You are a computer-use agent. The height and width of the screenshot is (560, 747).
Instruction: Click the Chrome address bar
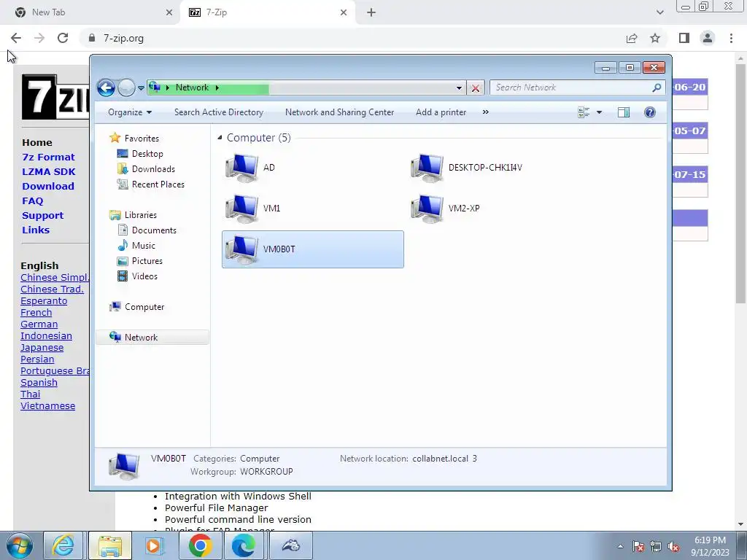tap(352, 38)
